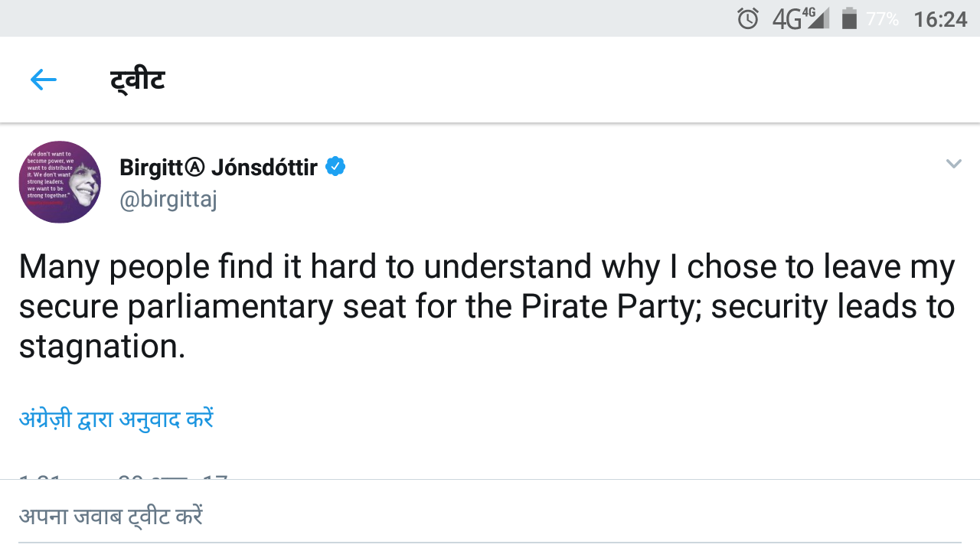Open the @birgittaj handle
Screen dimensions: 980x551
coord(168,199)
